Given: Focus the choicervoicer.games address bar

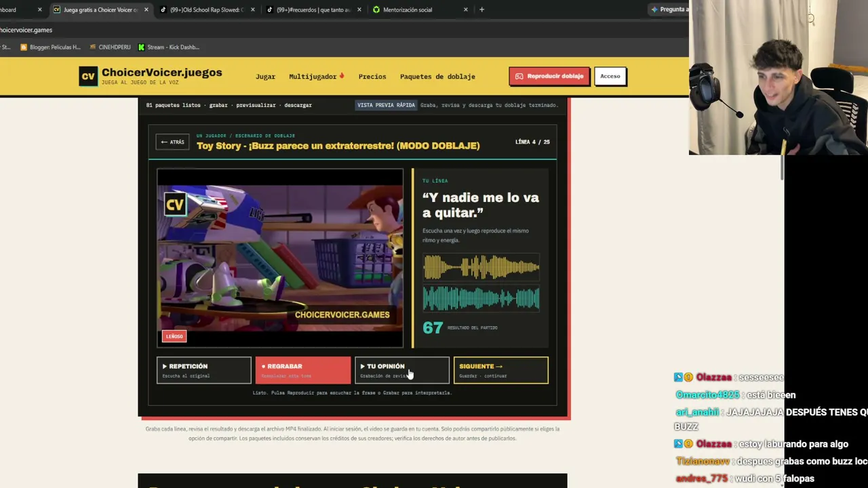Looking at the screenshot, I should click(x=339, y=30).
